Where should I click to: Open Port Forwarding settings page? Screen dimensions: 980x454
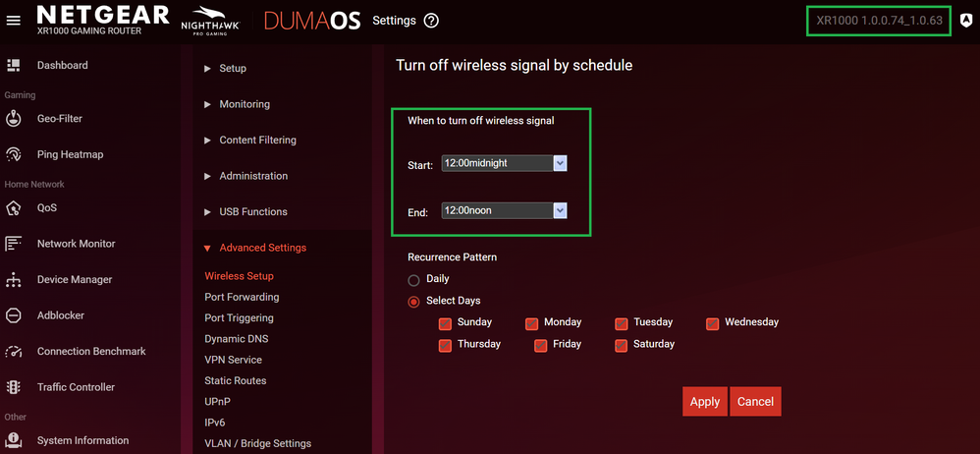(242, 297)
